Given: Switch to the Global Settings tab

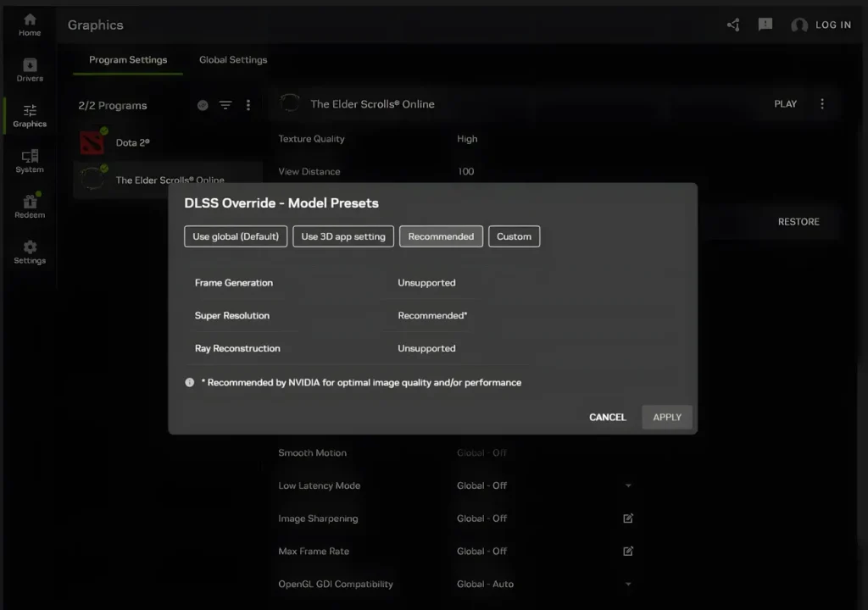Looking at the screenshot, I should 233,59.
